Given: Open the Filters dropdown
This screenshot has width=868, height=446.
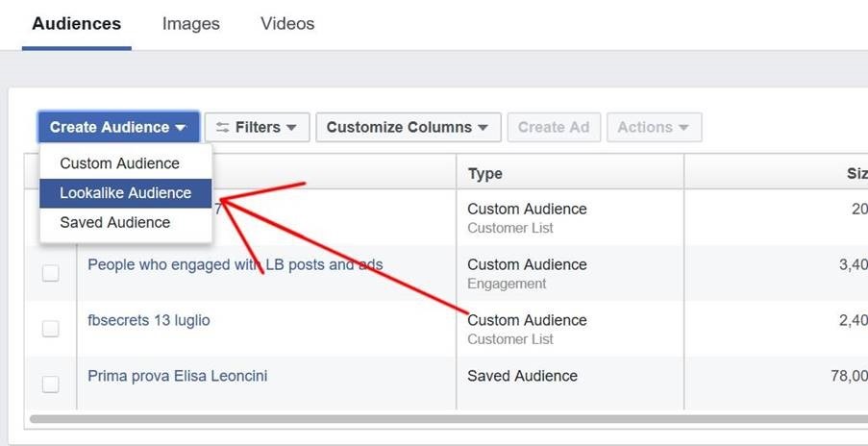Looking at the screenshot, I should 257,127.
